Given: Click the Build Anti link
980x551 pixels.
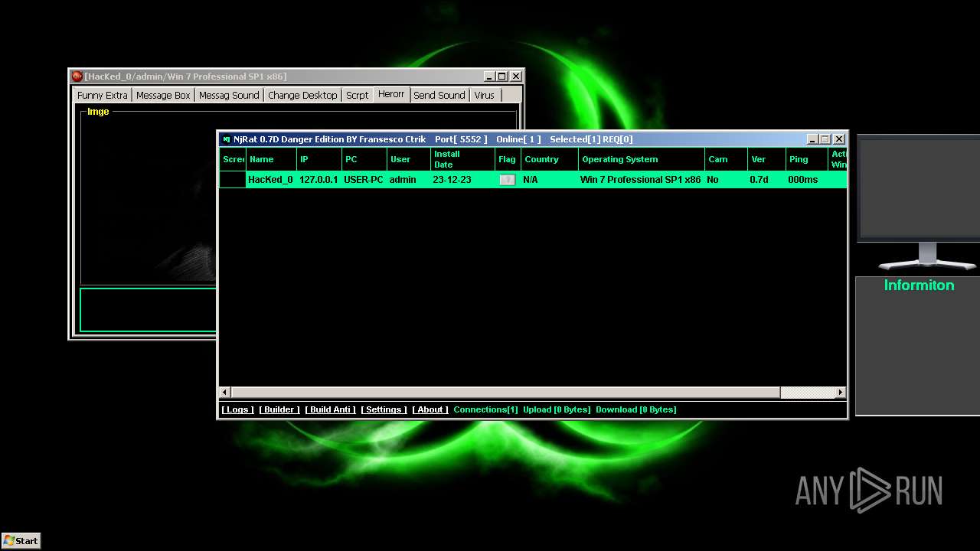Looking at the screenshot, I should pyautogui.click(x=331, y=409).
